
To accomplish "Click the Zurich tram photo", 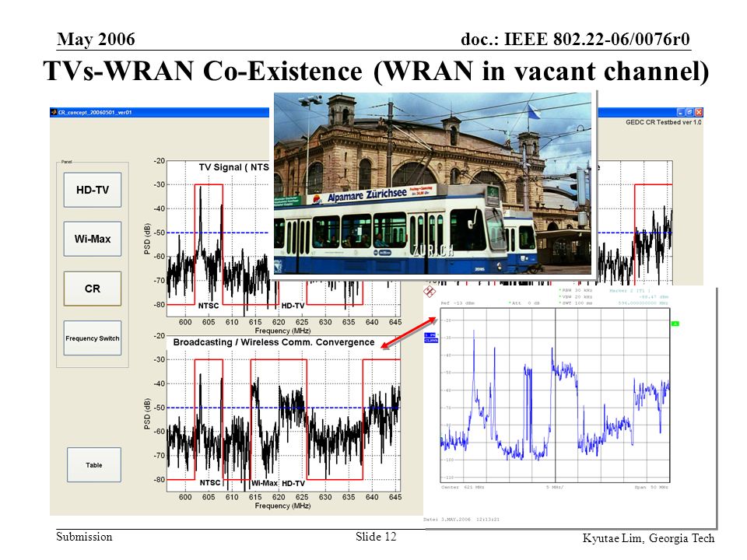I will coord(433,183).
